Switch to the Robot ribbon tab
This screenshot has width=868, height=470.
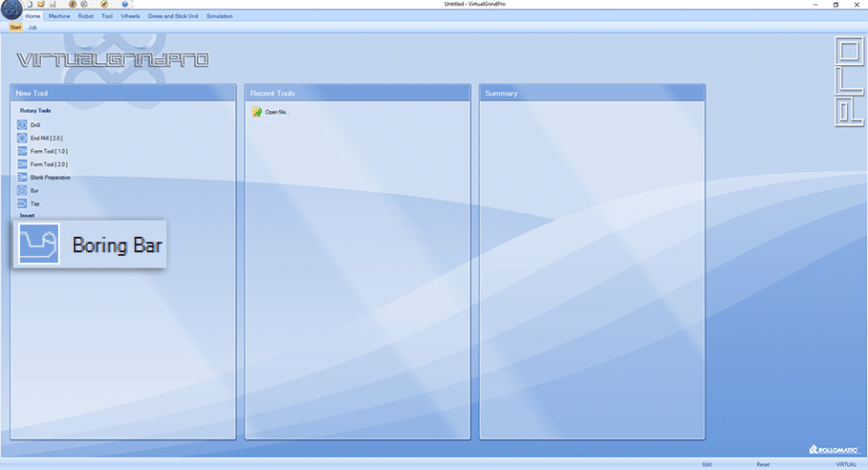[86, 16]
